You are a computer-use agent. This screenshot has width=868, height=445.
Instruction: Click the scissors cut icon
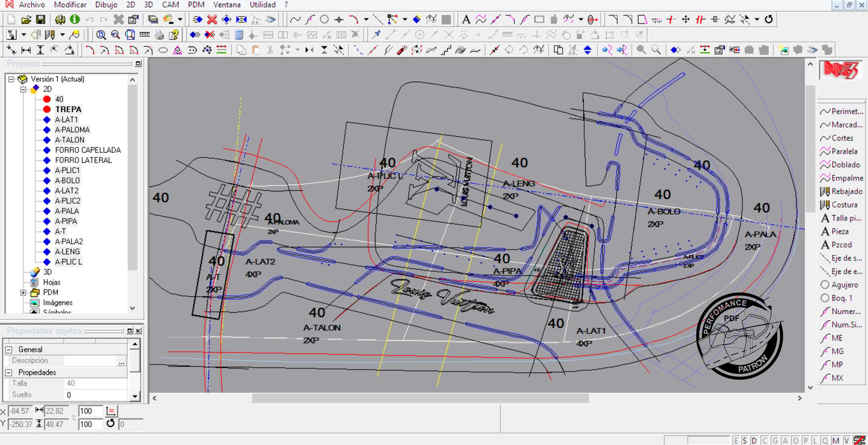(270, 50)
